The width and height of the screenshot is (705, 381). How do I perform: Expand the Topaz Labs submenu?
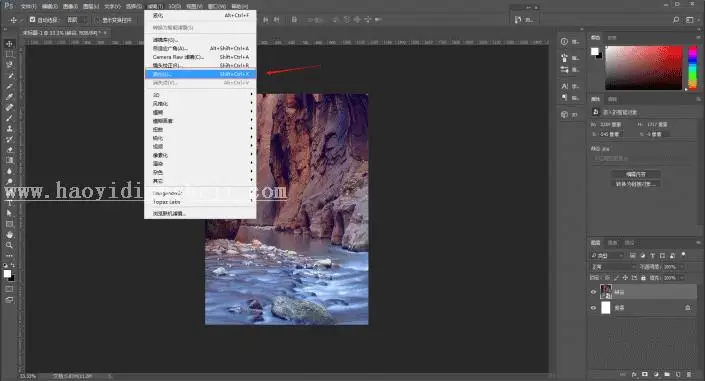[x=200, y=202]
